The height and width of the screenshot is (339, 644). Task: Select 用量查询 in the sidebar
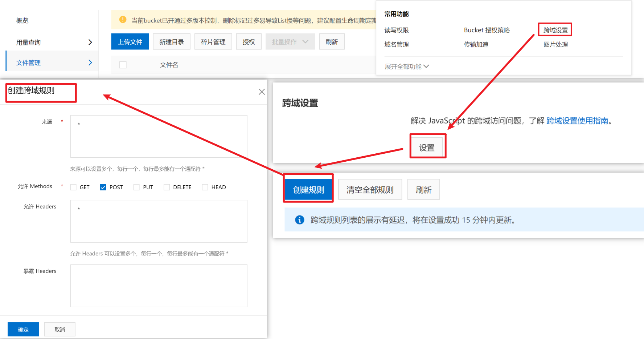point(29,43)
